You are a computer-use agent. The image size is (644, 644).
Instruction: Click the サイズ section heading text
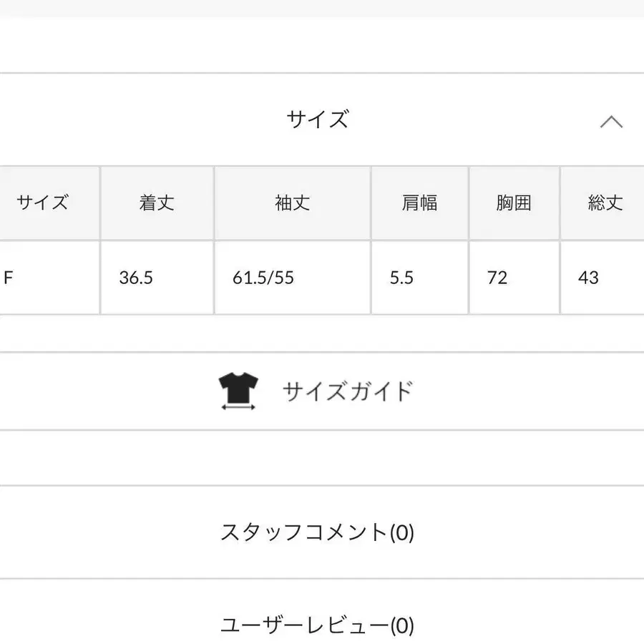[318, 119]
